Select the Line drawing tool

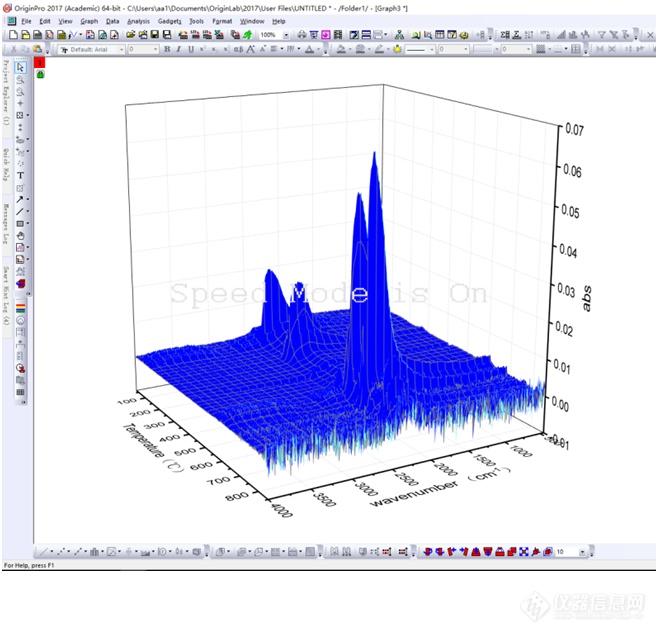20,211
